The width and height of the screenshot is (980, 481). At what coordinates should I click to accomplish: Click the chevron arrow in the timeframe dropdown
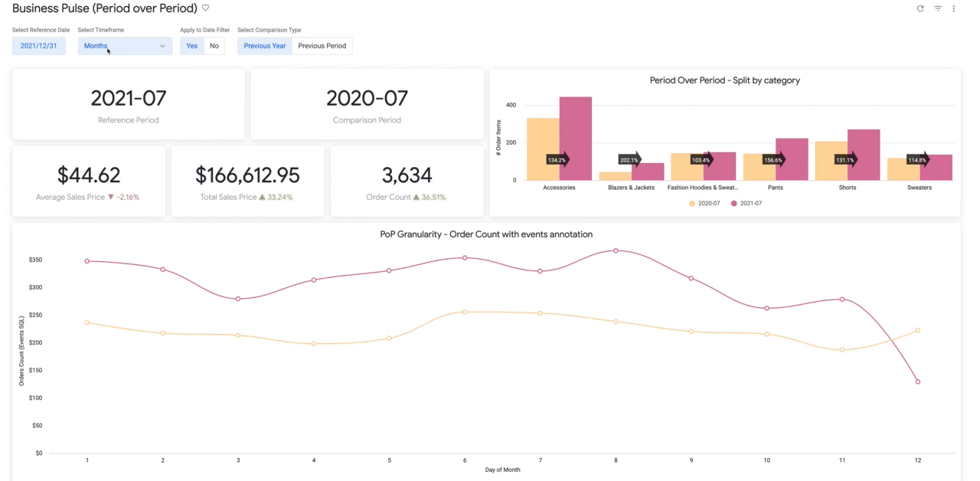coord(162,46)
